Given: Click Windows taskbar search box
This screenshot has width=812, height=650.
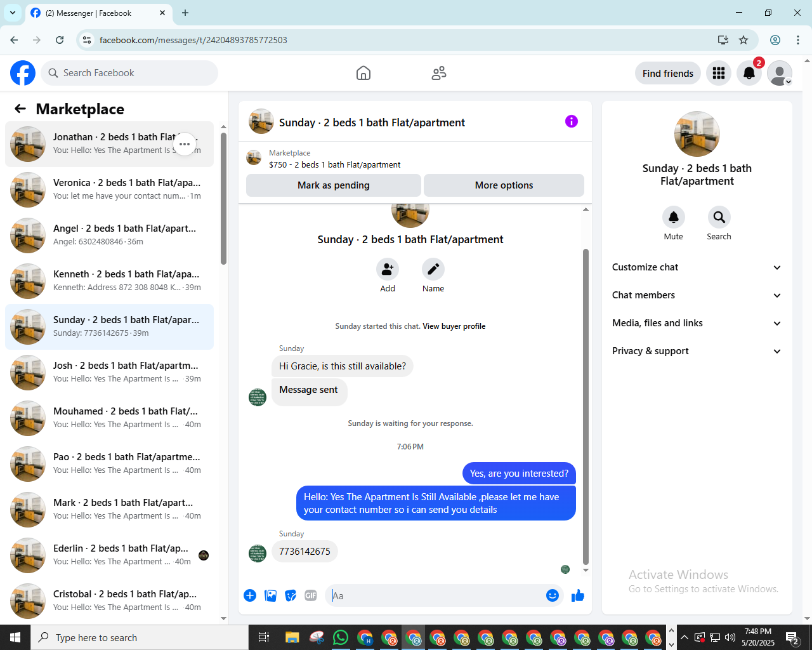Looking at the screenshot, I should pyautogui.click(x=140, y=637).
